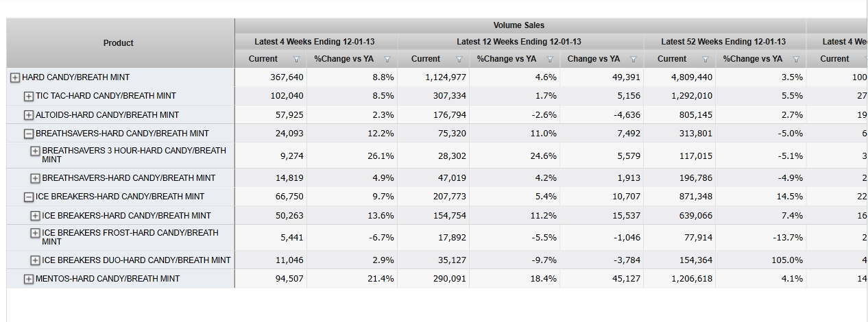Collapse the ICE BREAKERS-HARD CANDY/BREATH MINT parent group
Image resolution: width=868 pixels, height=322 pixels.
pos(29,197)
